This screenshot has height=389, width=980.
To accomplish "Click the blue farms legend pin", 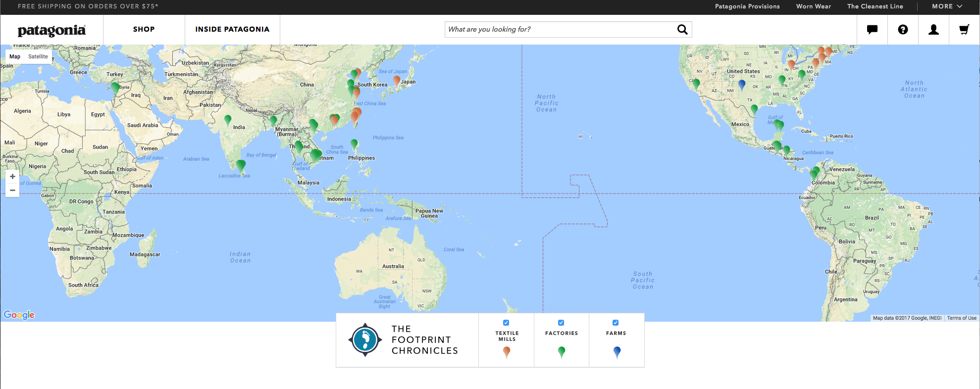I will (x=617, y=352).
